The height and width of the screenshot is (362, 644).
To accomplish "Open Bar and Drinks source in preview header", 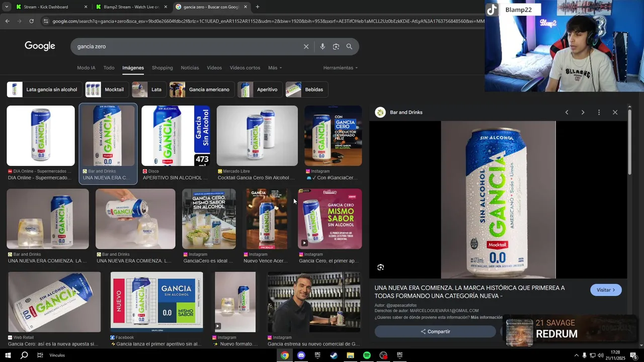I will [x=406, y=113].
